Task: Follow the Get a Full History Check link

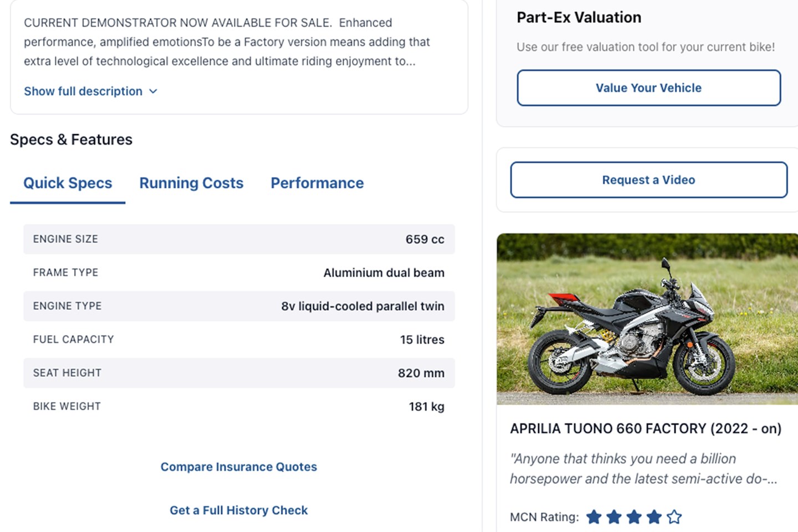Action: coord(239,510)
